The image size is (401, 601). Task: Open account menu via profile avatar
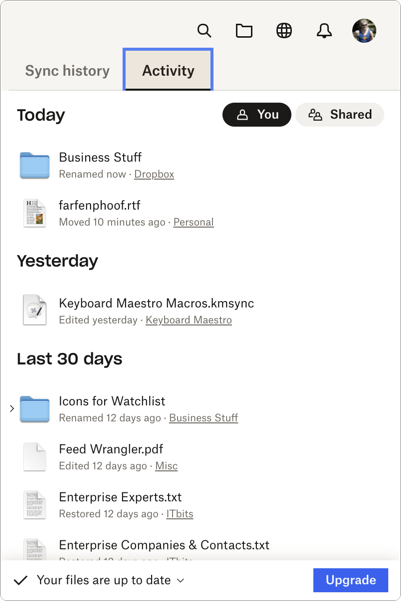coord(364,31)
